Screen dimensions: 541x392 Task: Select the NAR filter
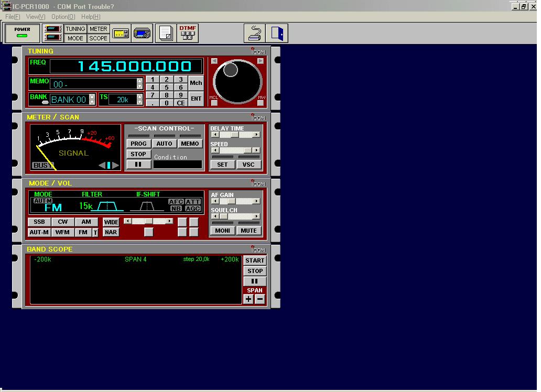click(111, 232)
